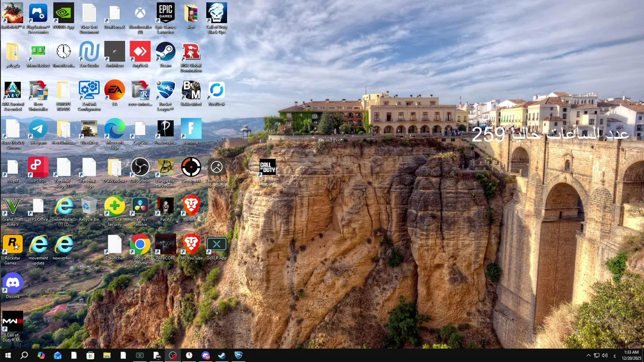The width and height of the screenshot is (644, 362).
Task: Launch Call of Duty MW3 shortcut
Action: (13, 327)
